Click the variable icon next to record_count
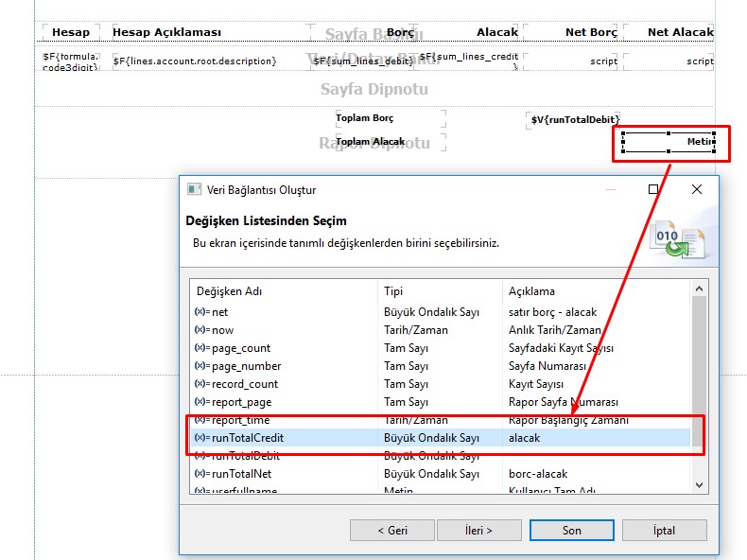Screen dimensions: 747x560 [x=201, y=384]
